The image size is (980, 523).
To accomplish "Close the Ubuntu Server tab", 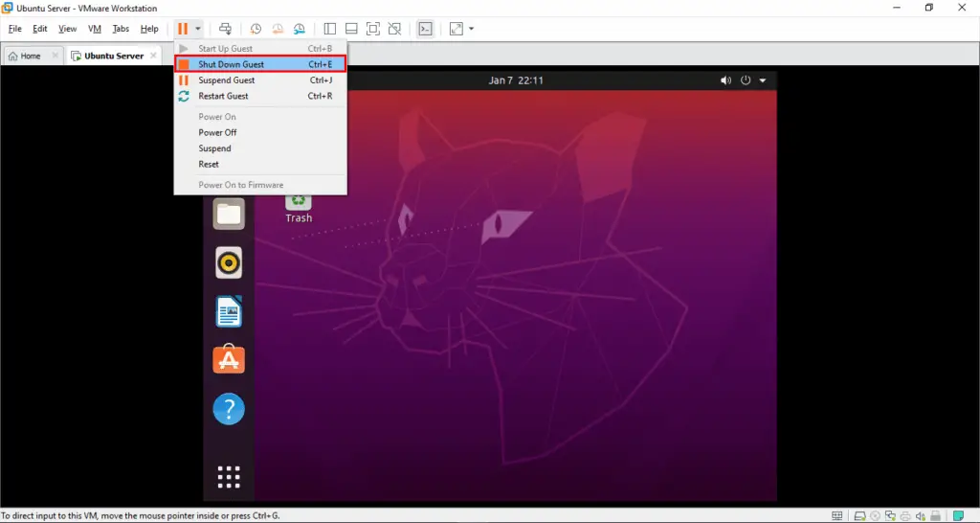I will click(x=154, y=56).
